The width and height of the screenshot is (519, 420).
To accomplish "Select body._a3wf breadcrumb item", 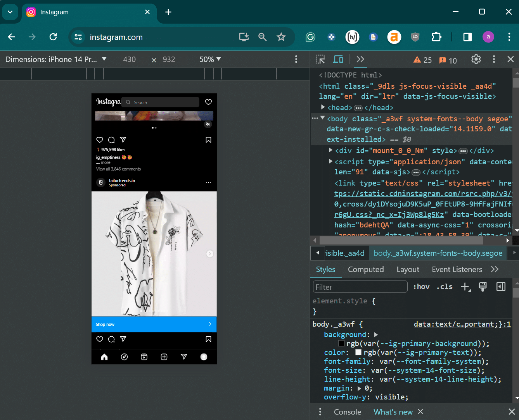I will [438, 253].
